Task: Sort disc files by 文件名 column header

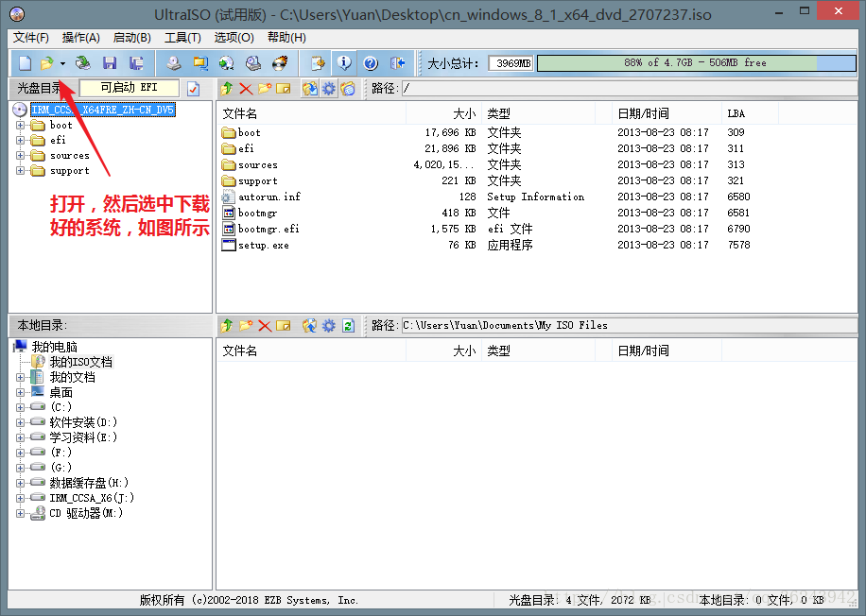Action: click(311, 113)
